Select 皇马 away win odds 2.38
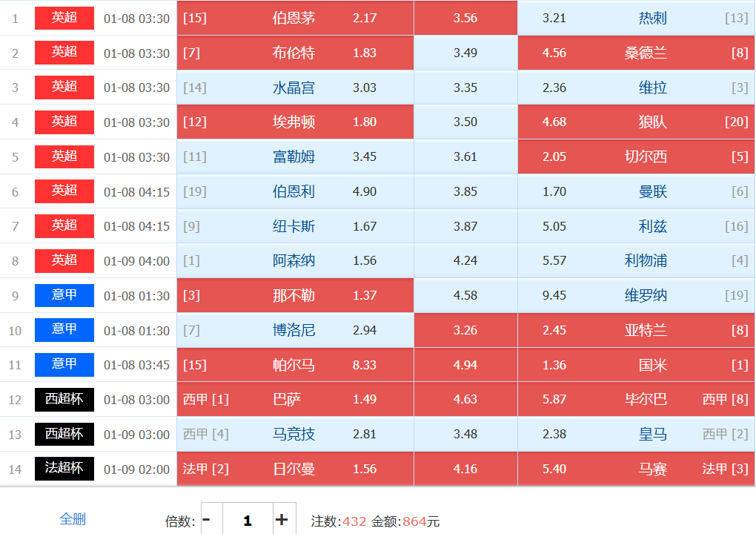This screenshot has width=756, height=534. (636, 434)
